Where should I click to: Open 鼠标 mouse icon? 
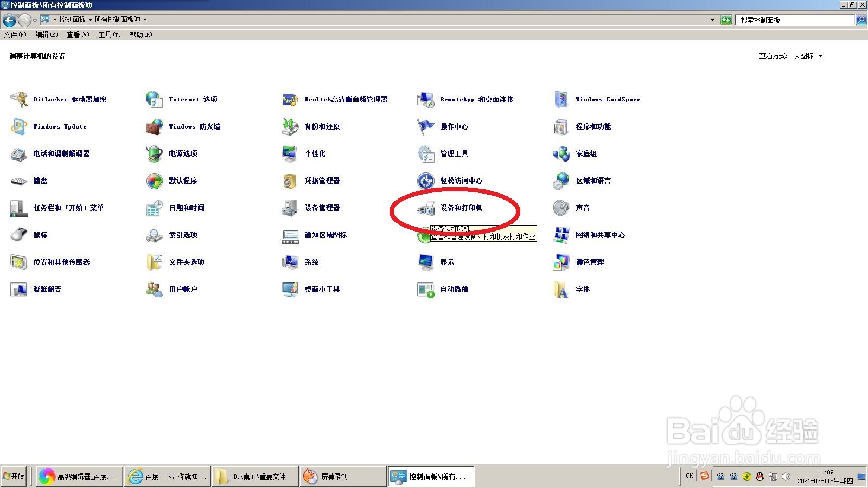coord(19,235)
